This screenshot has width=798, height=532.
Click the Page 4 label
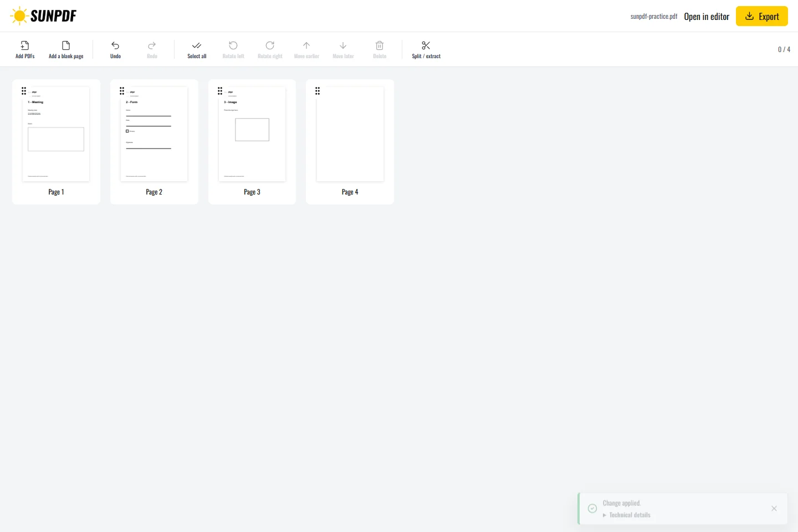coord(350,192)
